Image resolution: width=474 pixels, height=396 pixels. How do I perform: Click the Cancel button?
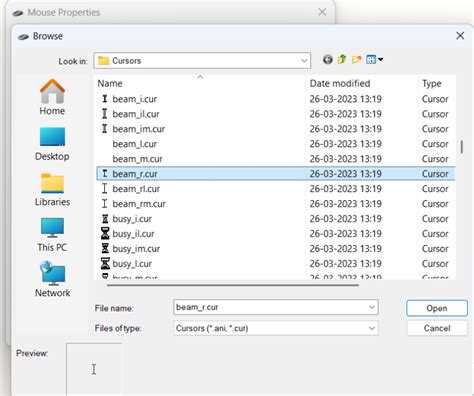click(437, 328)
